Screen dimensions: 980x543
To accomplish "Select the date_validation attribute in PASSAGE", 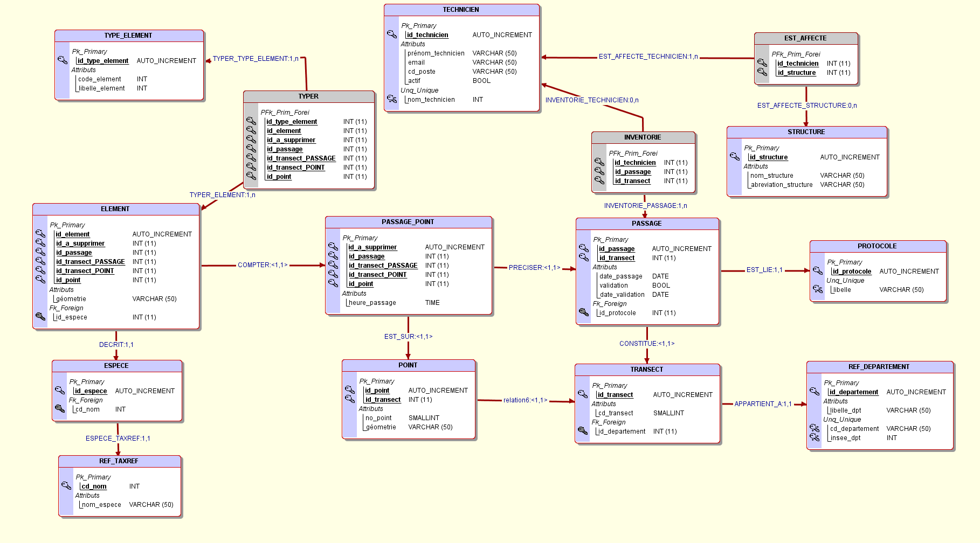I will (x=622, y=295).
